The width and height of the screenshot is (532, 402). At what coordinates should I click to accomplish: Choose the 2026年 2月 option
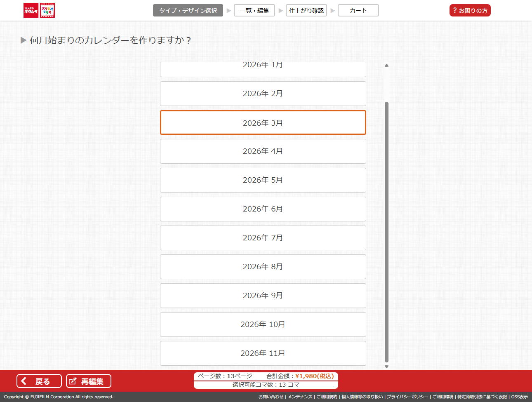pos(263,94)
